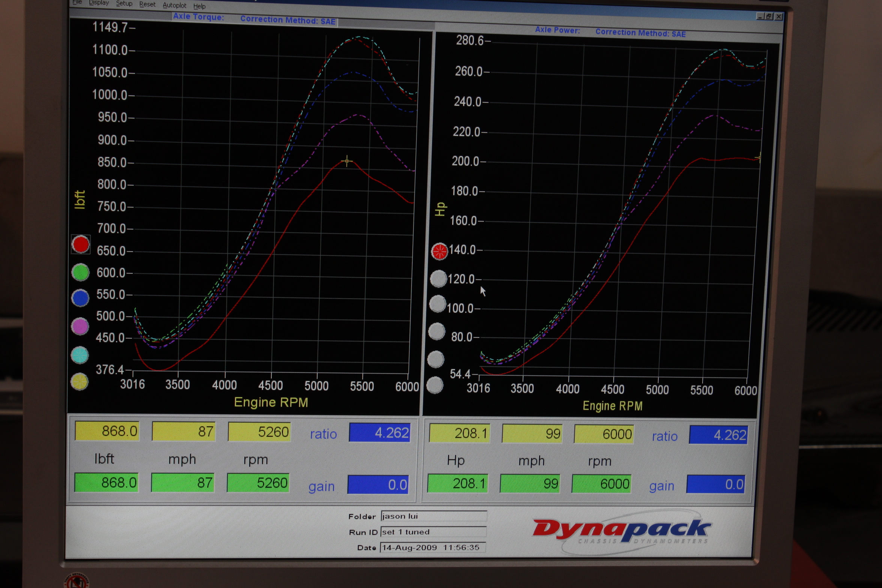Click the yellow 5260 rpm value box
This screenshot has height=588, width=882.
(259, 432)
